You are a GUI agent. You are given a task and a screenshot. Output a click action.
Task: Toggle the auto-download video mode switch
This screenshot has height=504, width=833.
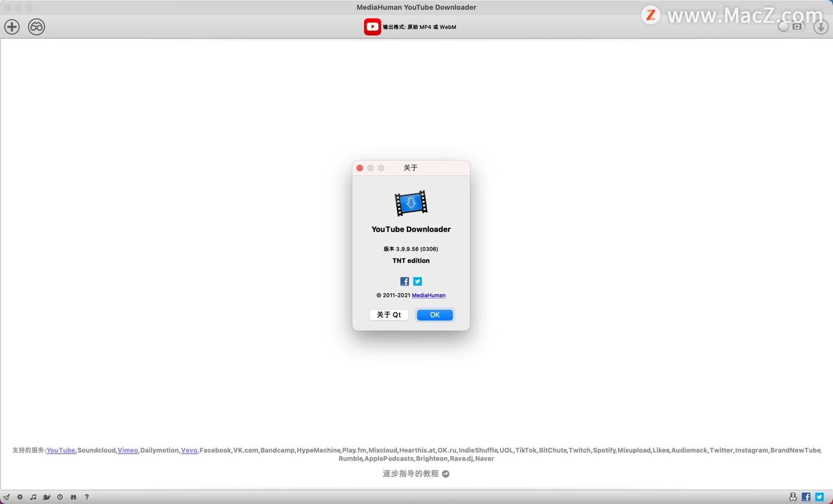click(x=791, y=27)
